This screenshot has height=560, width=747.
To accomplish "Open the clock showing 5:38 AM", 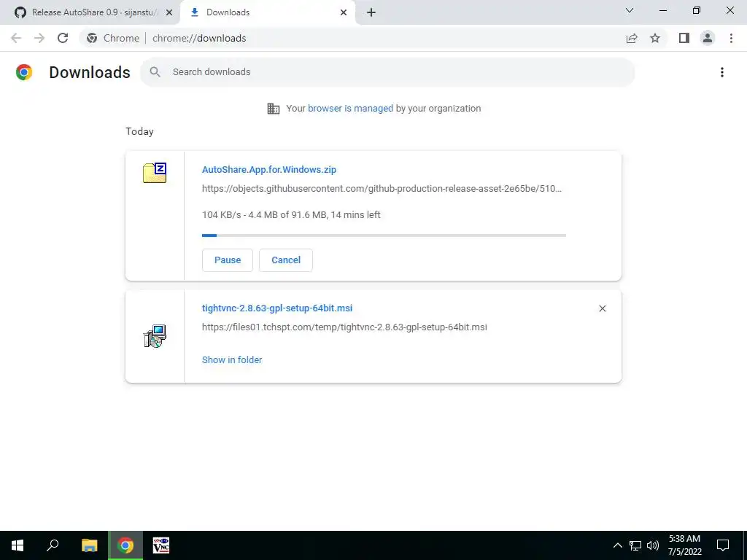I will coord(684,545).
